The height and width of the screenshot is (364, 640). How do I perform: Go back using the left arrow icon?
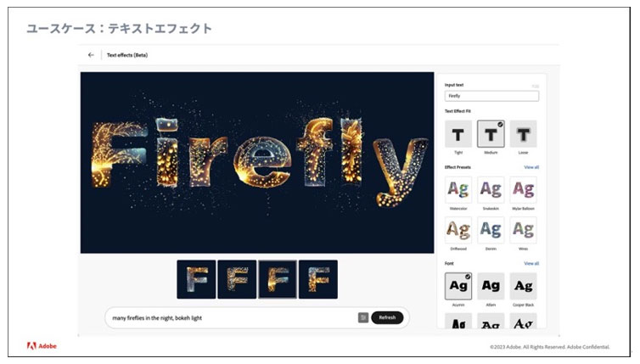[x=91, y=55]
